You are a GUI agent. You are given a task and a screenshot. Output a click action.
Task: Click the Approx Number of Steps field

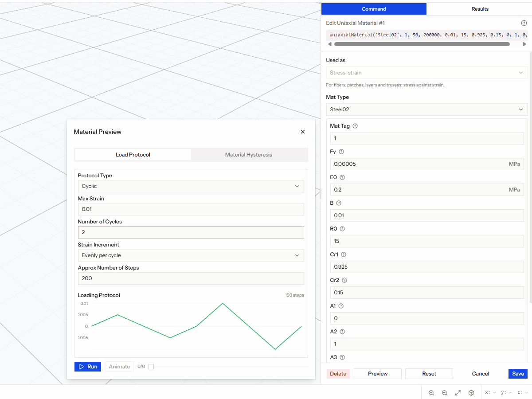(x=191, y=278)
